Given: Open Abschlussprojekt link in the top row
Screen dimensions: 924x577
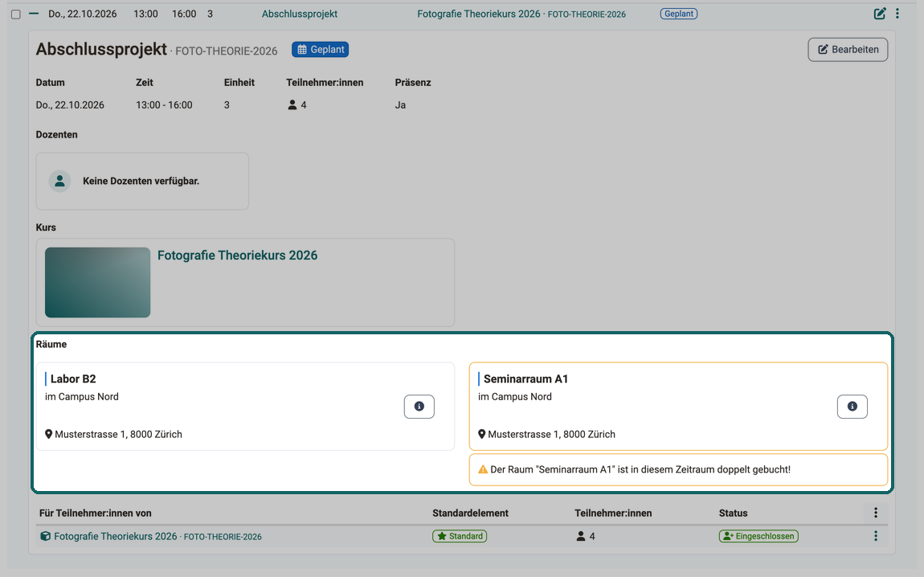Looking at the screenshot, I should click(x=300, y=14).
